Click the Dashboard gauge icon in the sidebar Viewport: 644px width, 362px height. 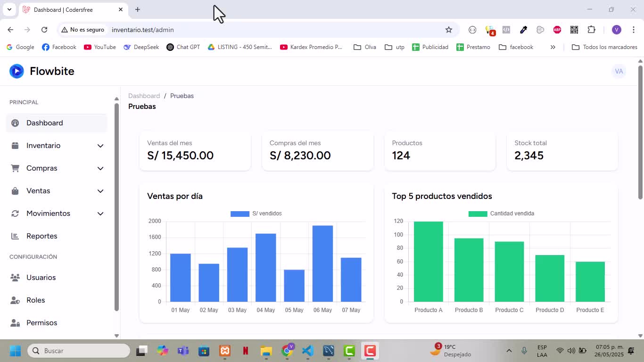[x=15, y=123]
